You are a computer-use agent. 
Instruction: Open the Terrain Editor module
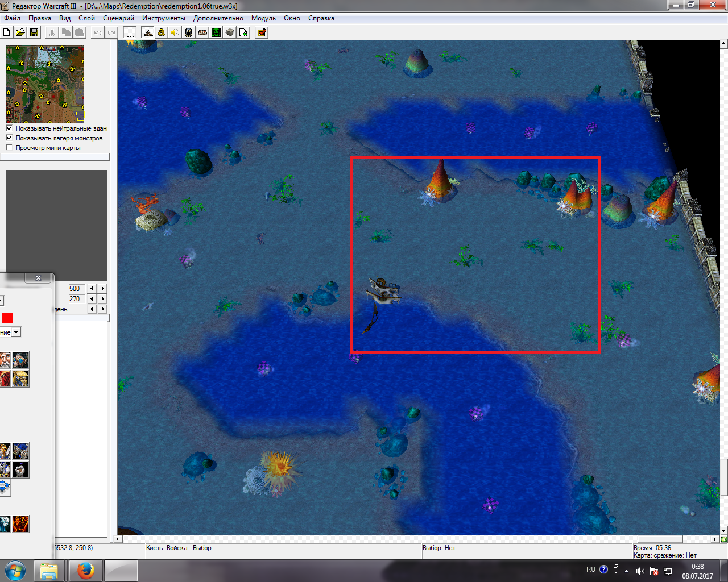(x=148, y=32)
